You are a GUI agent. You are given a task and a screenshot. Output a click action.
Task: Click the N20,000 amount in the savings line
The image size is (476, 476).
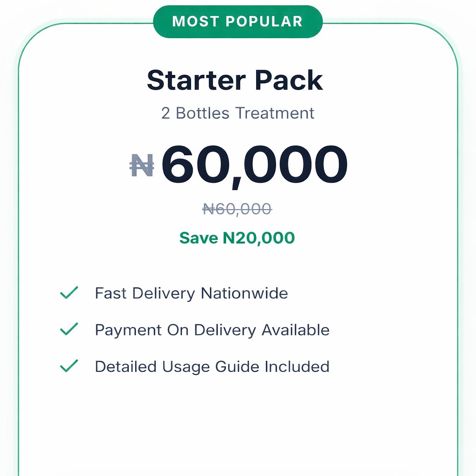coord(259,238)
